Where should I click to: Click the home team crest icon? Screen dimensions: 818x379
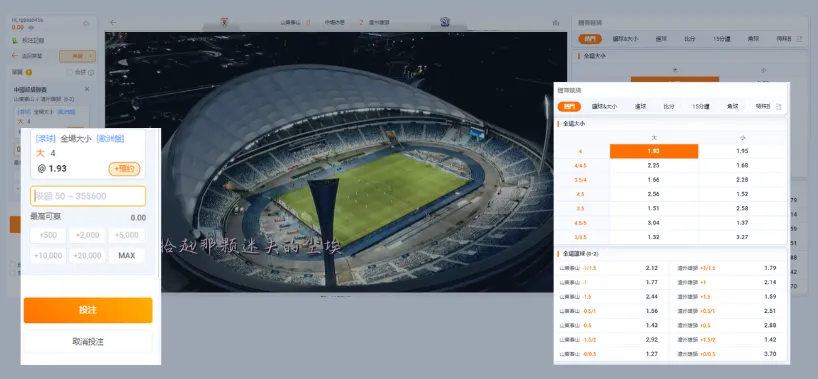point(225,22)
